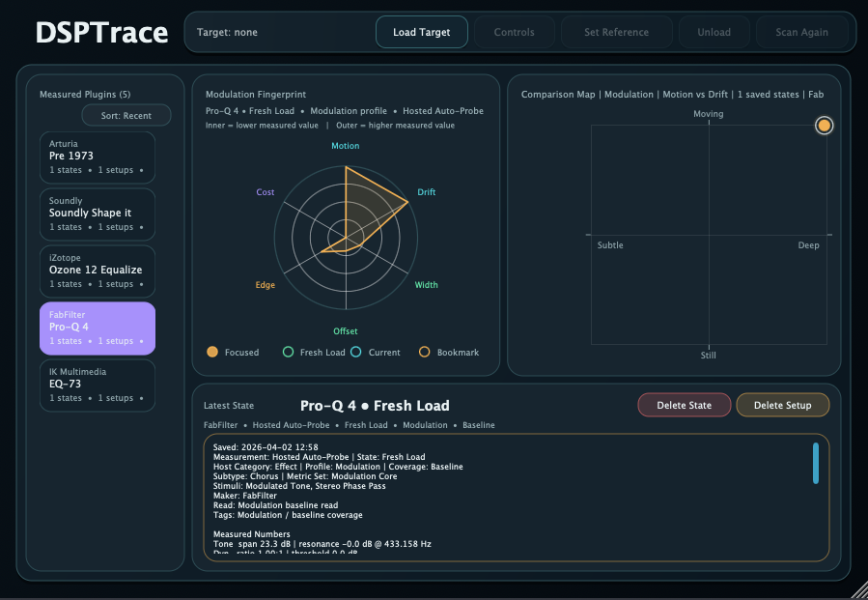Select FabFilter Pro-Q 4 plugin
868x600 pixels.
point(98,329)
